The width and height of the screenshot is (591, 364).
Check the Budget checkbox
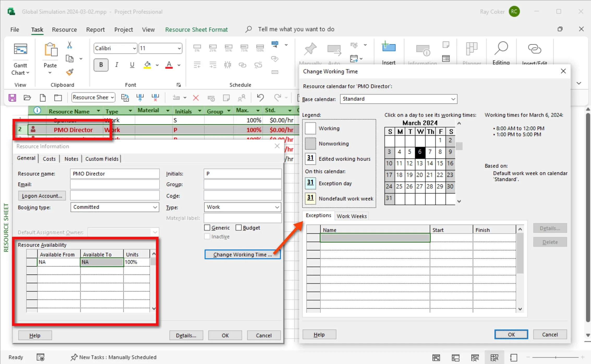click(x=238, y=228)
